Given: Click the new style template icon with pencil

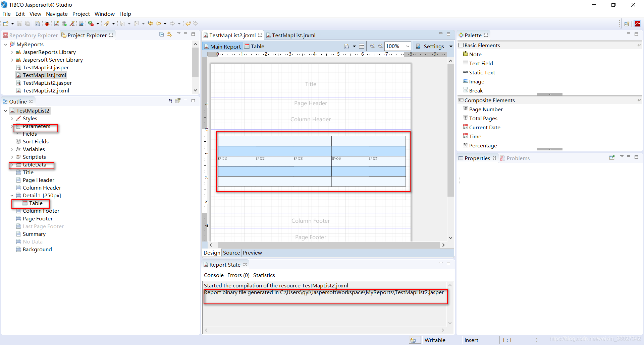Looking at the screenshot, I should [x=72, y=23].
